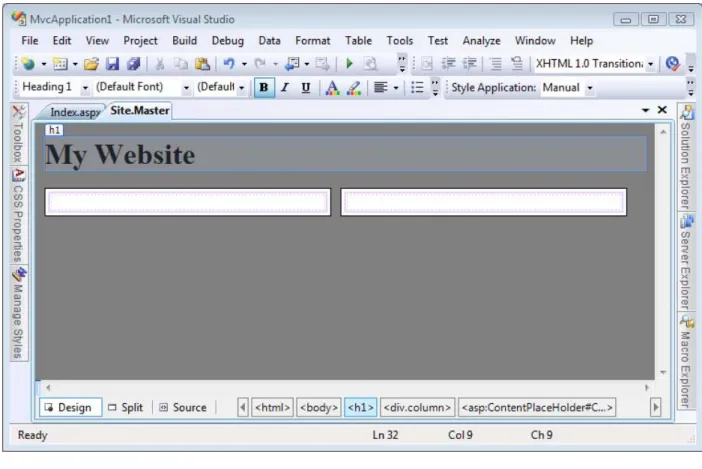Switch to Design view
The width and height of the screenshot is (702, 469).
click(x=70, y=407)
